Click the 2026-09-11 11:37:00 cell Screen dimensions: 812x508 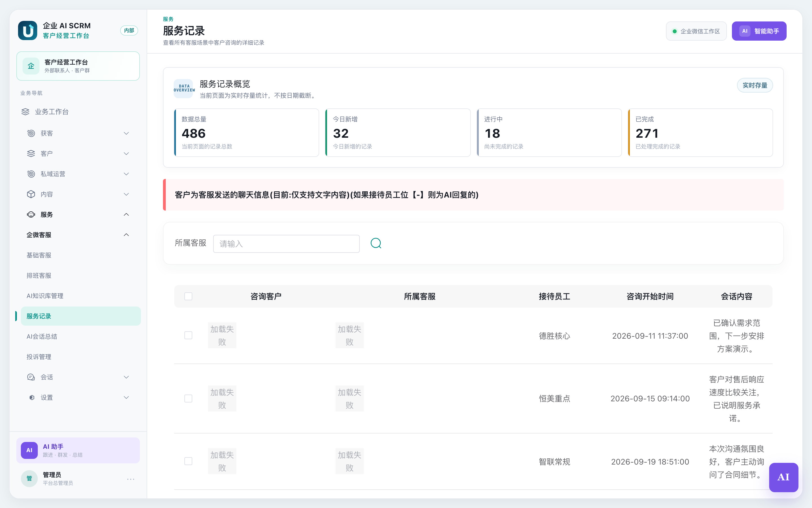coord(650,336)
